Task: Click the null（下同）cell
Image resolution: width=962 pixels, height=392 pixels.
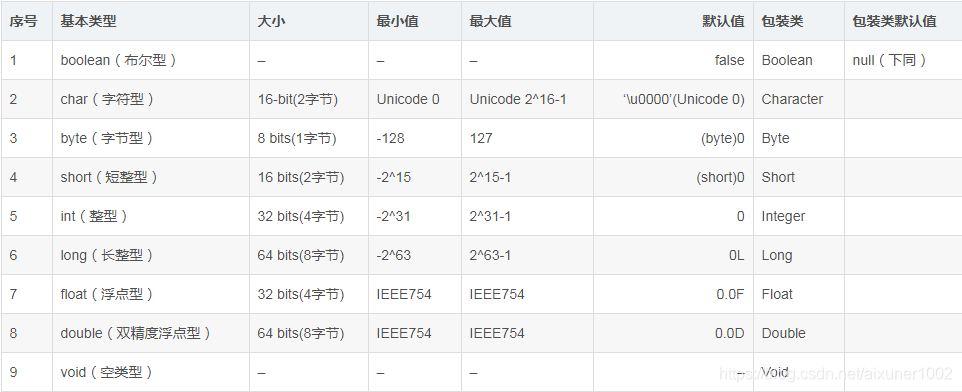Action: [x=903, y=60]
